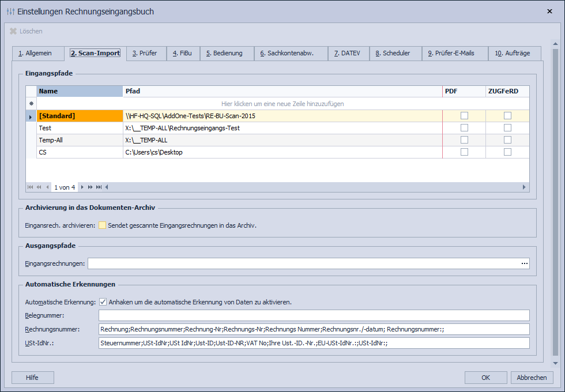Go to next record in navigator
Image resolution: width=565 pixels, height=392 pixels.
(x=82, y=187)
